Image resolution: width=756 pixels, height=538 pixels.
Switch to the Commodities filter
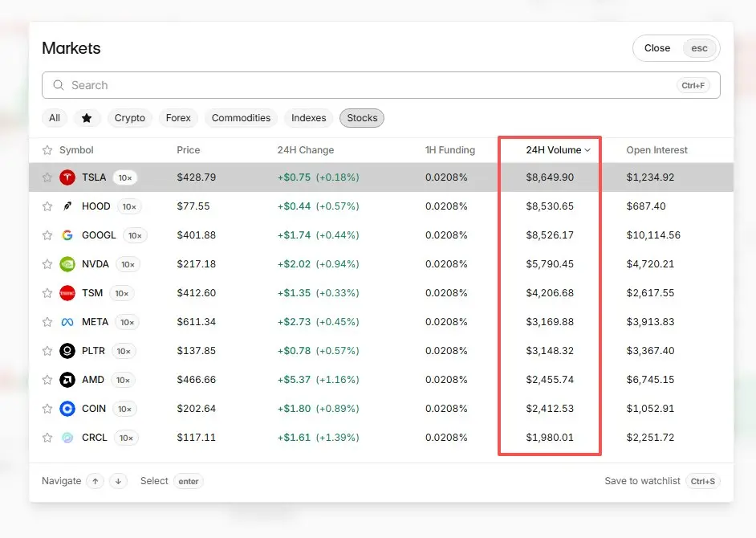click(x=241, y=118)
